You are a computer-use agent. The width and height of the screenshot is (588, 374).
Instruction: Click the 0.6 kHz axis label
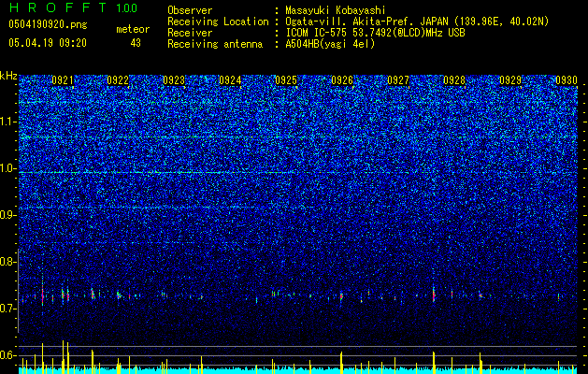tap(7, 355)
